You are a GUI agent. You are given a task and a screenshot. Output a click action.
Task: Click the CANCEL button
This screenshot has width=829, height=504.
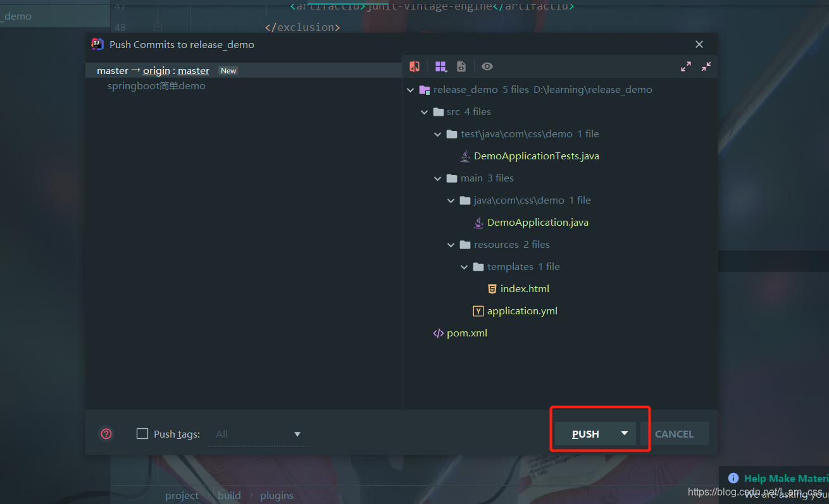click(x=674, y=434)
